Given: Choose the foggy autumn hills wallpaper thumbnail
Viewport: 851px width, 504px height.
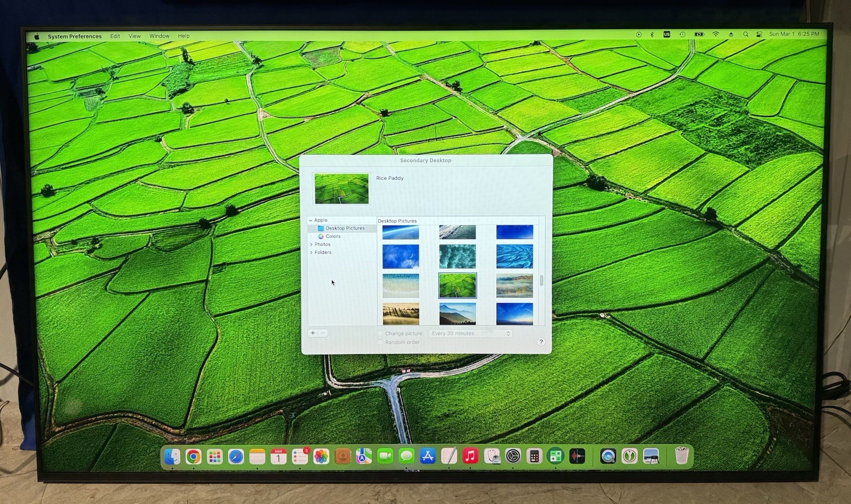Looking at the screenshot, I should 514,285.
